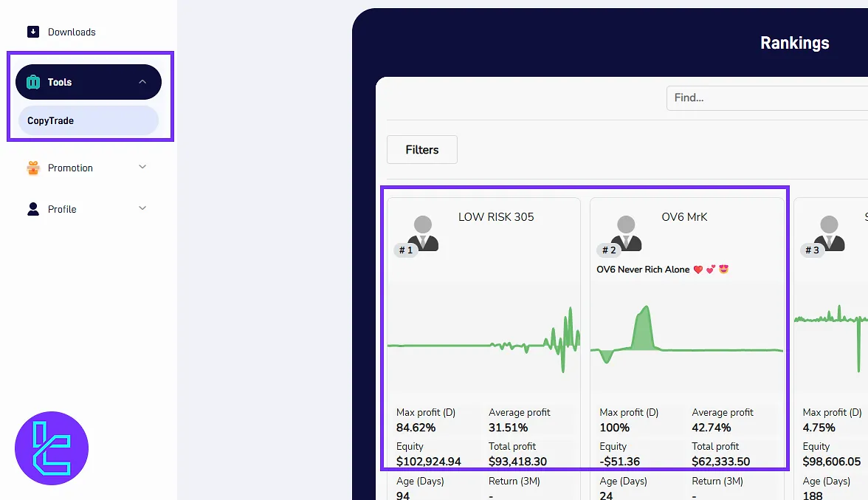Open the Downloads menu item
Image resolution: width=868 pixels, height=500 pixels.
click(x=72, y=32)
